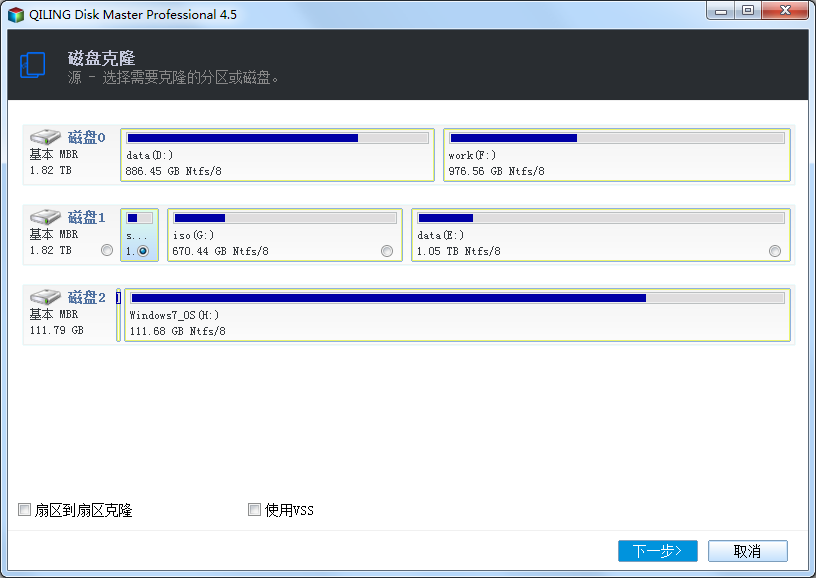
Task: Click the 1.05 TB Ntfs/8 size text
Action: [458, 251]
